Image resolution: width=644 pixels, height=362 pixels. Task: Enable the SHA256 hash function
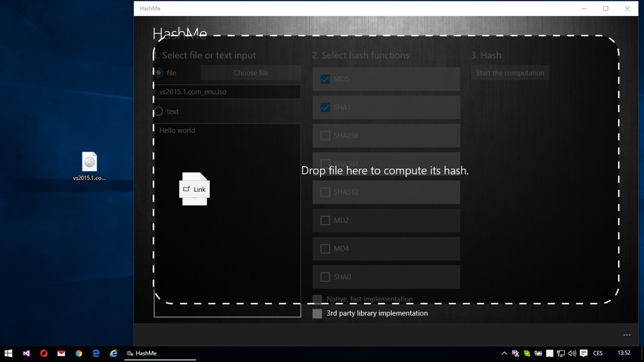(325, 135)
